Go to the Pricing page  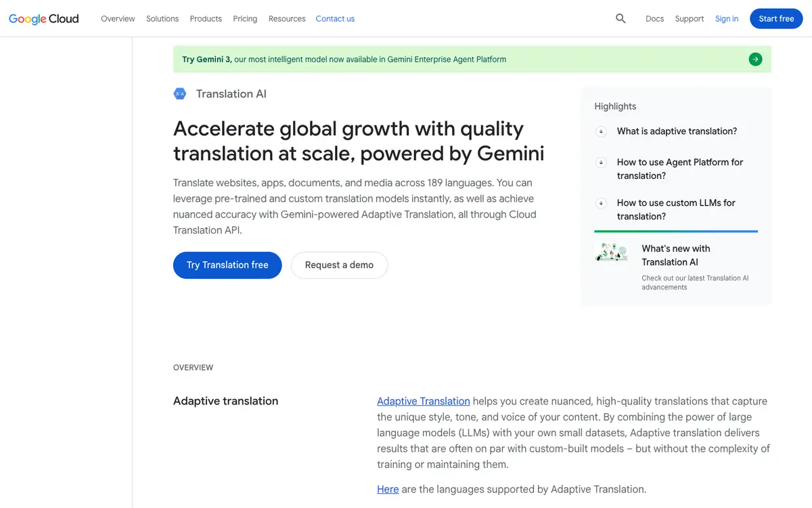245,19
